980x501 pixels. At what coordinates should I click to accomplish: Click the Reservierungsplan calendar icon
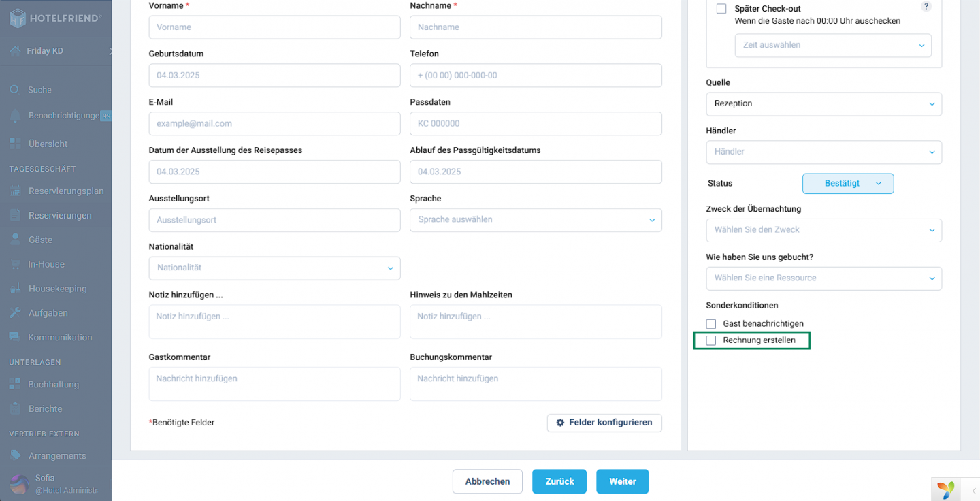click(x=15, y=191)
